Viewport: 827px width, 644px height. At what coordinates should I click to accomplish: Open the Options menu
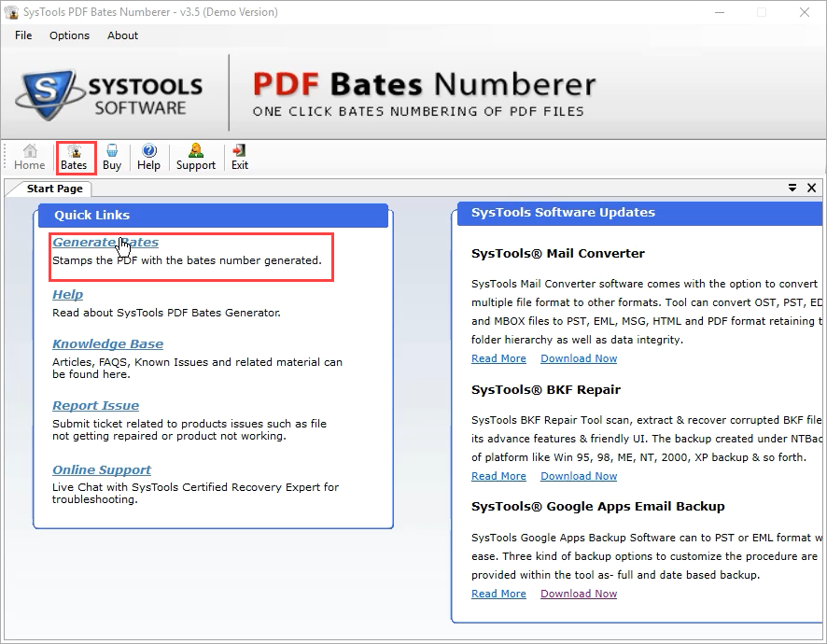69,35
